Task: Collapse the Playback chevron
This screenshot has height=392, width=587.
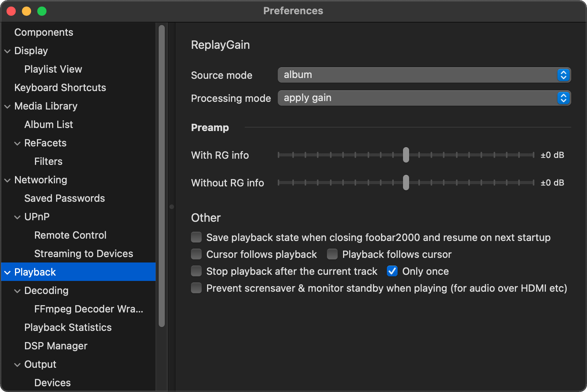Action: pos(7,272)
